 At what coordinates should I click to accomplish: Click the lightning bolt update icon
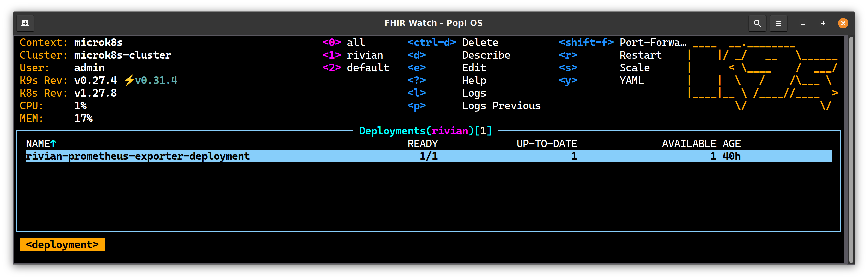[129, 80]
